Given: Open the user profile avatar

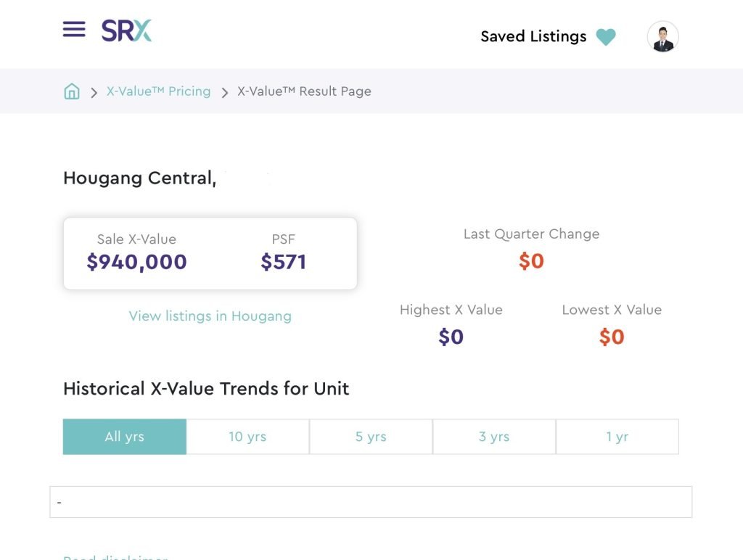Looking at the screenshot, I should (662, 37).
